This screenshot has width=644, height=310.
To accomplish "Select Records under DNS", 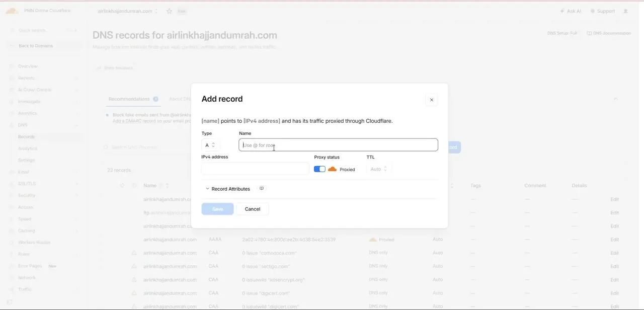I will coord(26,137).
